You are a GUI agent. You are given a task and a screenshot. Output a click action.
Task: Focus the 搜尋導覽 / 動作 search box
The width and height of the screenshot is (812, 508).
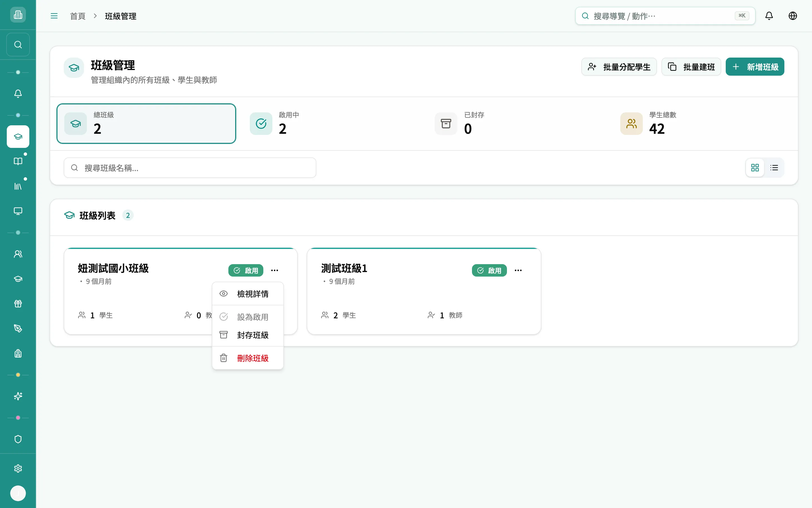pos(665,16)
